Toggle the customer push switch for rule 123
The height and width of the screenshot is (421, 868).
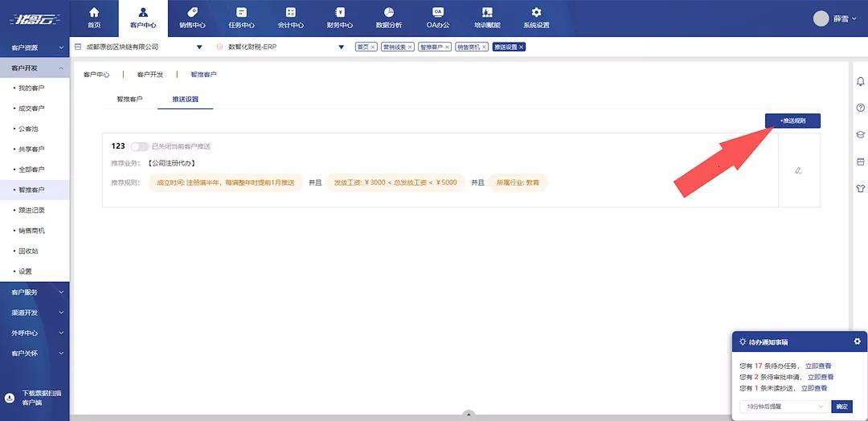pyautogui.click(x=140, y=146)
